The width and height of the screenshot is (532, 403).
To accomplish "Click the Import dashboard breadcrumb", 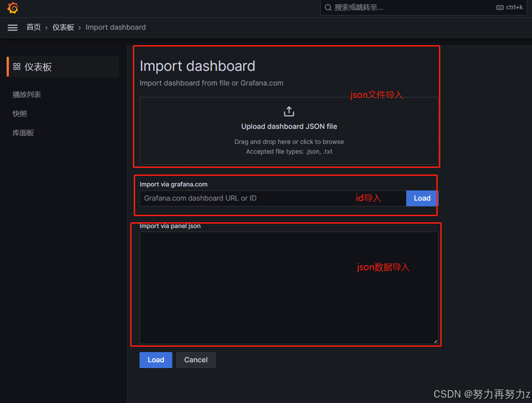I will (x=116, y=27).
